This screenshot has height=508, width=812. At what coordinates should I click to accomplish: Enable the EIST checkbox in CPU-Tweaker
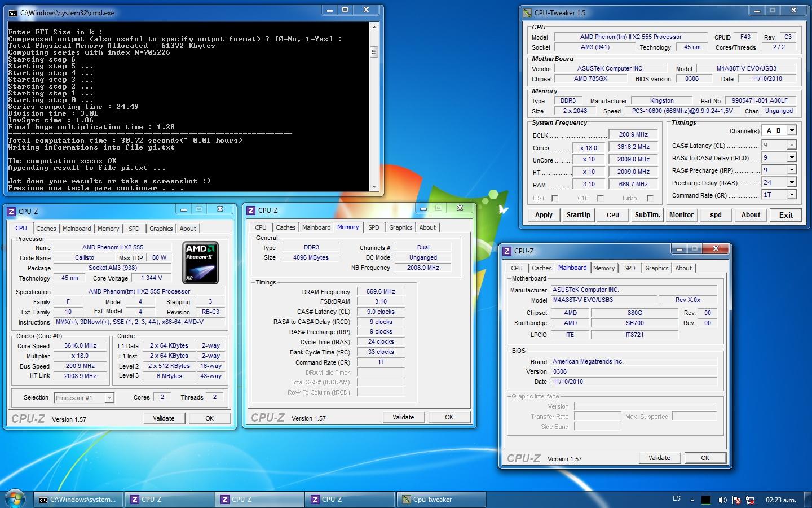coord(555,198)
